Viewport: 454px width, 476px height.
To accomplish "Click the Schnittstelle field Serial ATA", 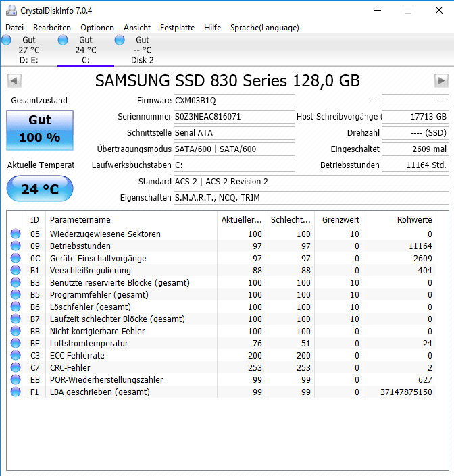I will [x=234, y=133].
